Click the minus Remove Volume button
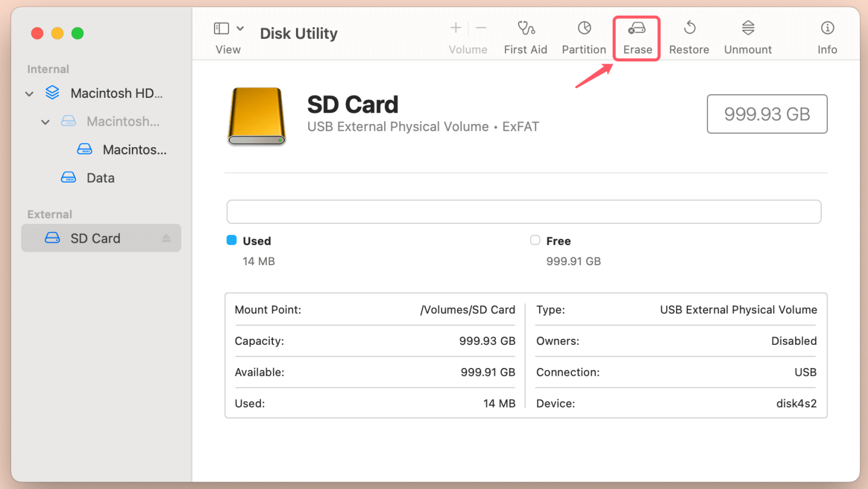The height and width of the screenshot is (489, 868). click(x=481, y=28)
